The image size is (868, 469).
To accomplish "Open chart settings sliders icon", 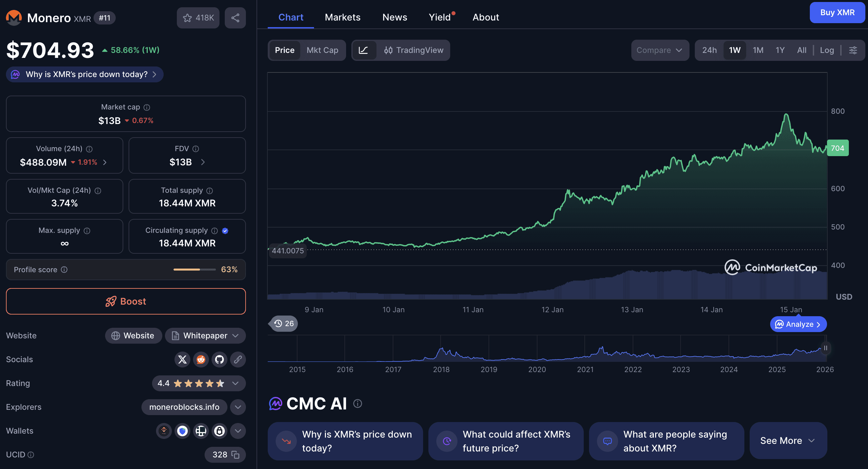I will tap(854, 50).
